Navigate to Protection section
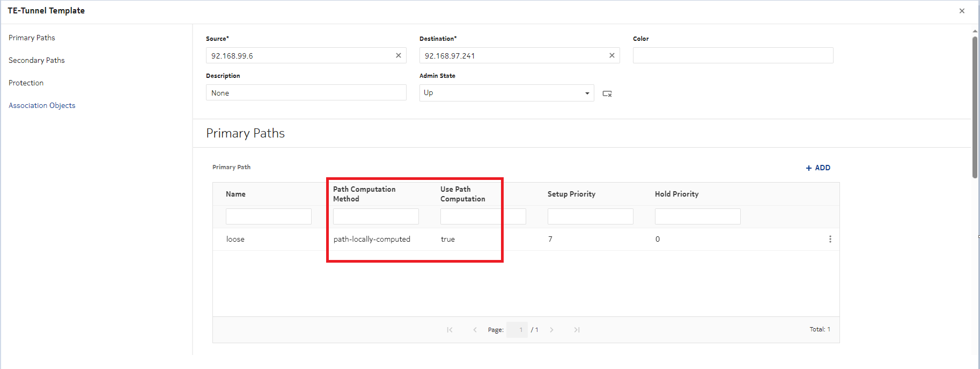 (x=26, y=83)
